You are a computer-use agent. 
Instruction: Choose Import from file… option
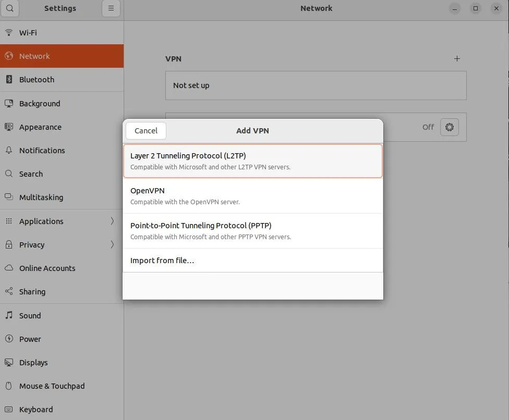(x=252, y=261)
